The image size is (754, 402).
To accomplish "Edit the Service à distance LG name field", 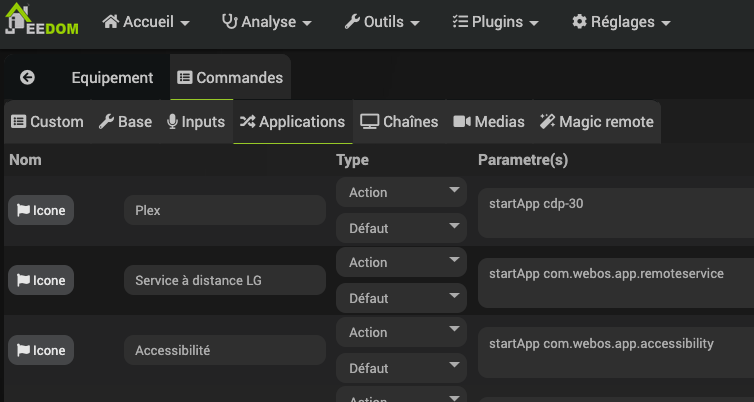I will pos(225,280).
